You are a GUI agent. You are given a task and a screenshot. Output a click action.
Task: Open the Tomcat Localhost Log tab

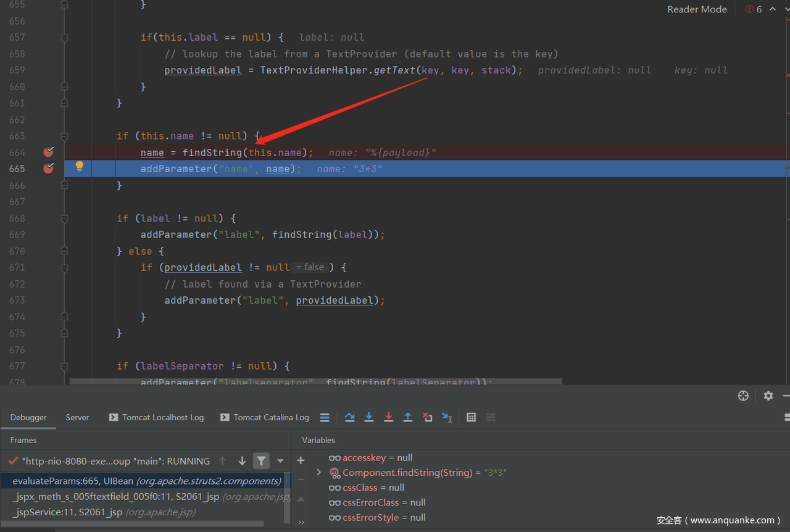(x=162, y=417)
